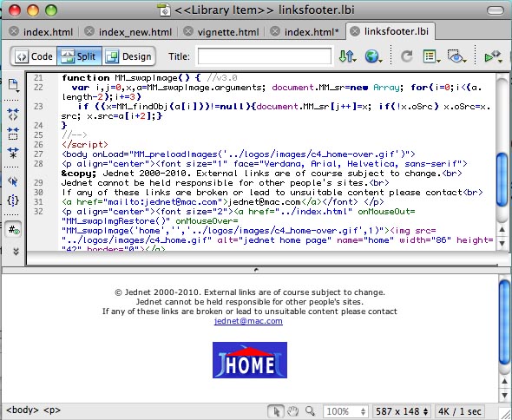512x420 pixels.
Task: Click the library item document icon in title
Action: [164, 10]
